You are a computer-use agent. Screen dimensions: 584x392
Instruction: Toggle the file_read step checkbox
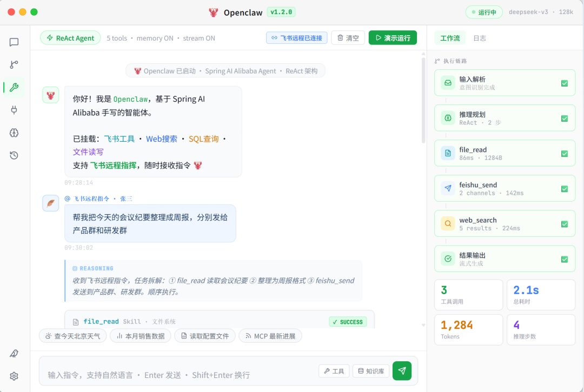tap(565, 154)
